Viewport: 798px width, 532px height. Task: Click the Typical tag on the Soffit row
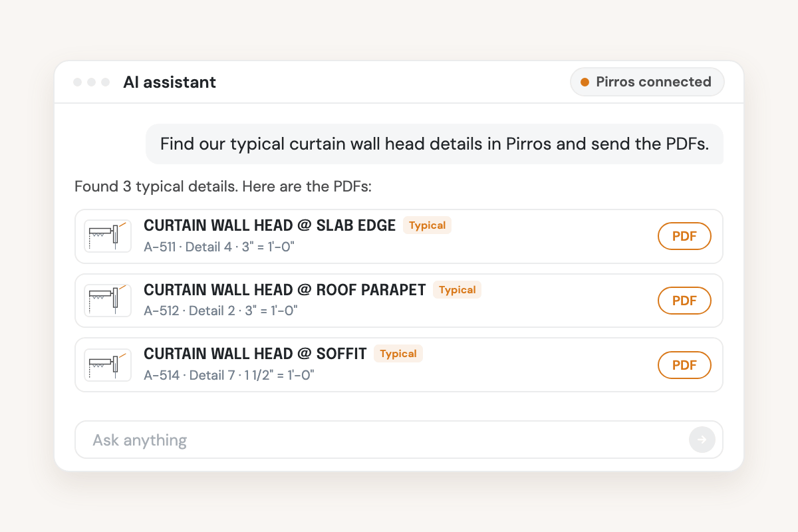tap(398, 354)
